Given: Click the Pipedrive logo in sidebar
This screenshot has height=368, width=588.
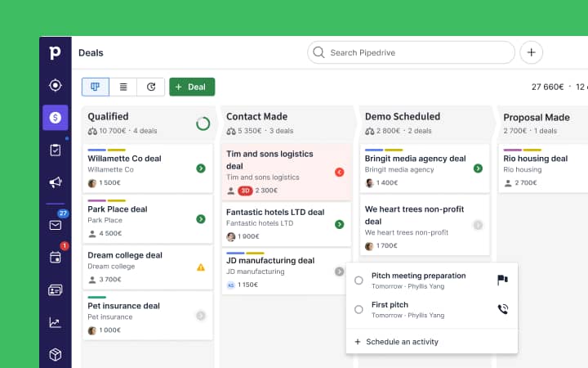Looking at the screenshot, I should [55, 52].
